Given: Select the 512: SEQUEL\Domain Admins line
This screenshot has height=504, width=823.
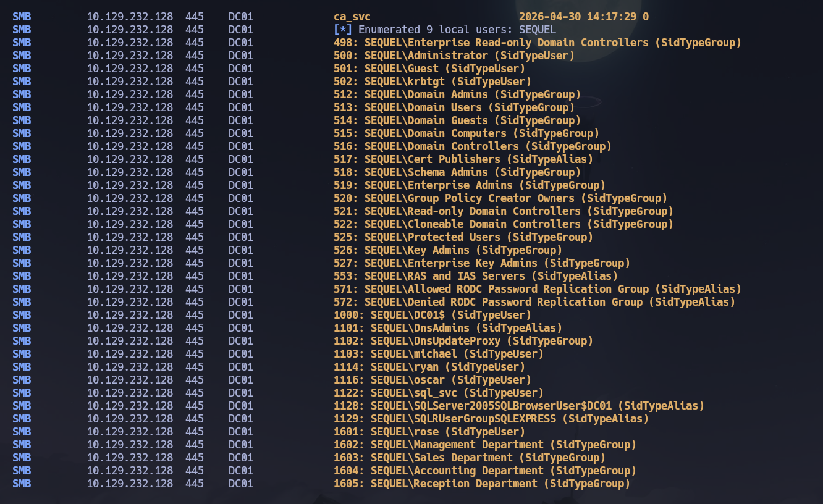Looking at the screenshot, I should (x=457, y=94).
